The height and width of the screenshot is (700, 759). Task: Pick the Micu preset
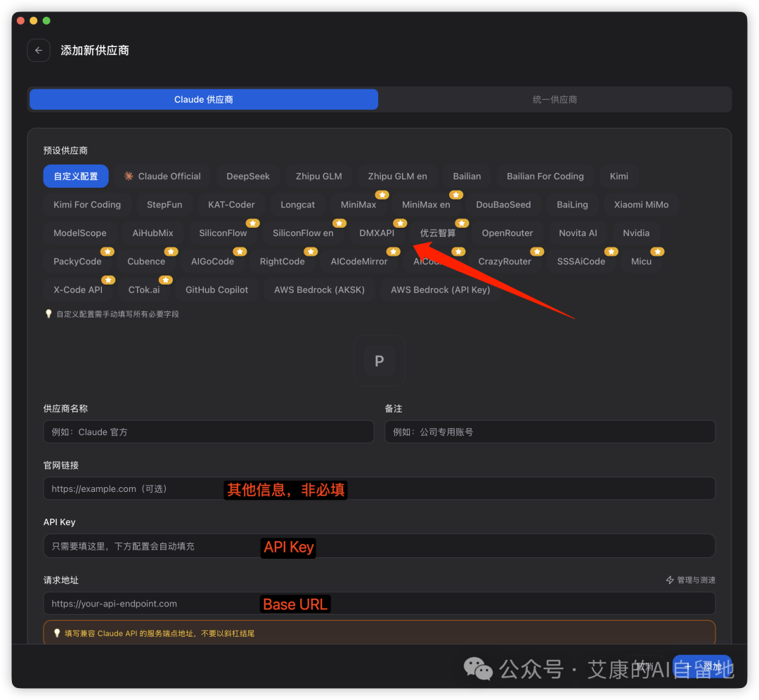pyautogui.click(x=642, y=261)
